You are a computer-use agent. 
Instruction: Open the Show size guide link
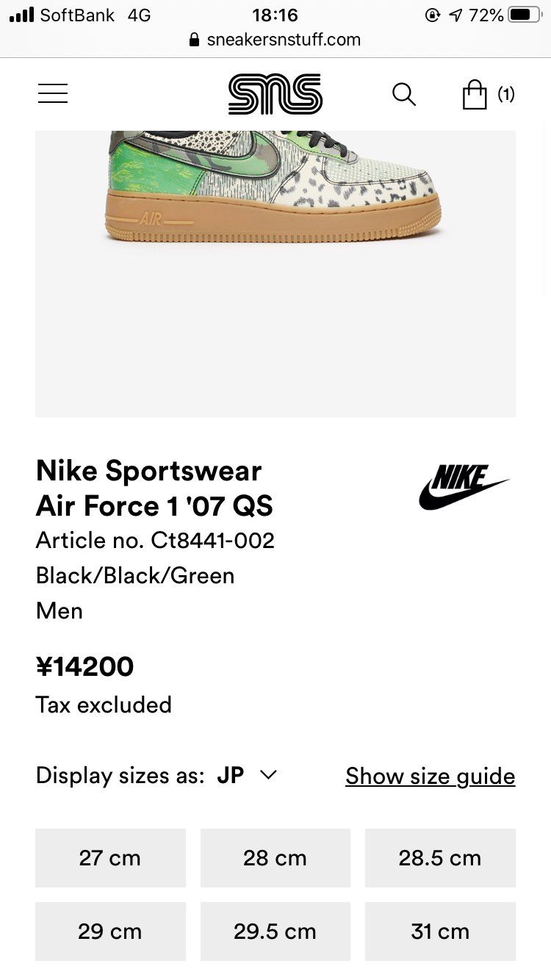pyautogui.click(x=431, y=776)
